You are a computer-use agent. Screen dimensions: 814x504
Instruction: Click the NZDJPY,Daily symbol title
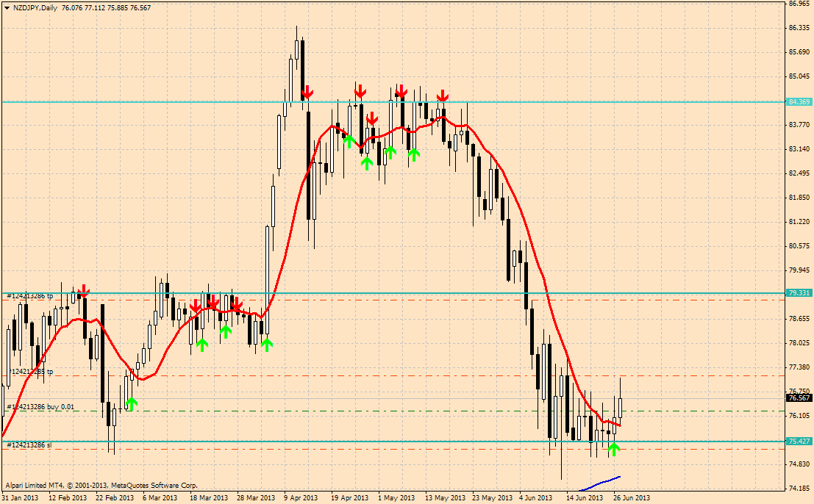tap(35, 8)
